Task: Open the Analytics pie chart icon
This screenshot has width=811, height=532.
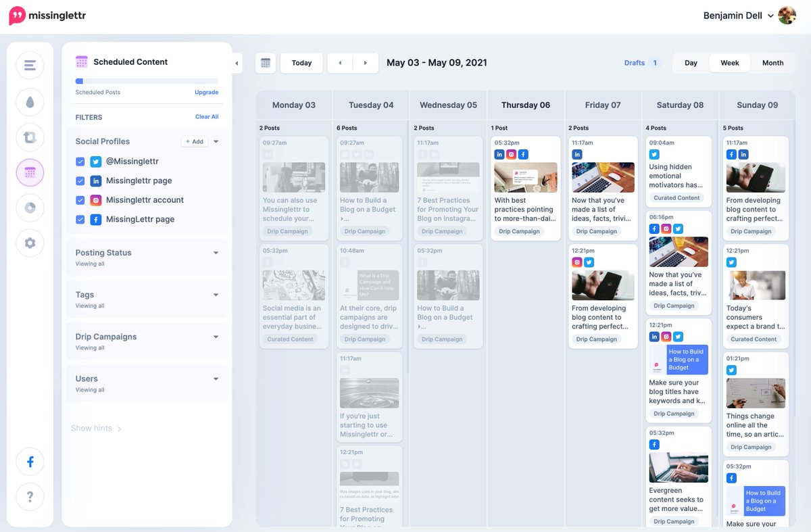Action: point(30,208)
